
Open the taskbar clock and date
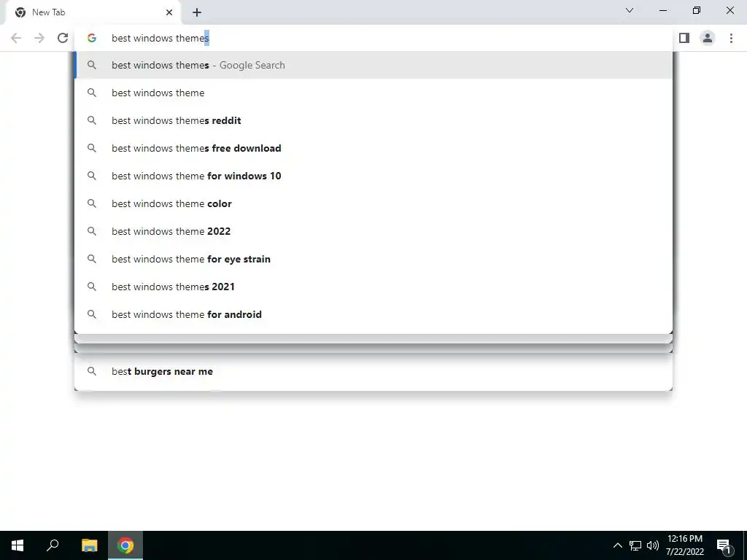[684, 545]
